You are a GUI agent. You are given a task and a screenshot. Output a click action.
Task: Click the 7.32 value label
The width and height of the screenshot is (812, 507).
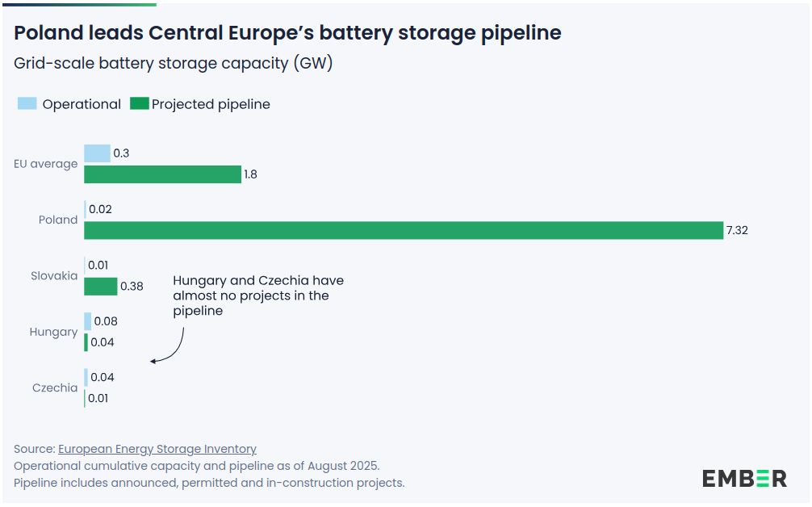pyautogui.click(x=737, y=231)
